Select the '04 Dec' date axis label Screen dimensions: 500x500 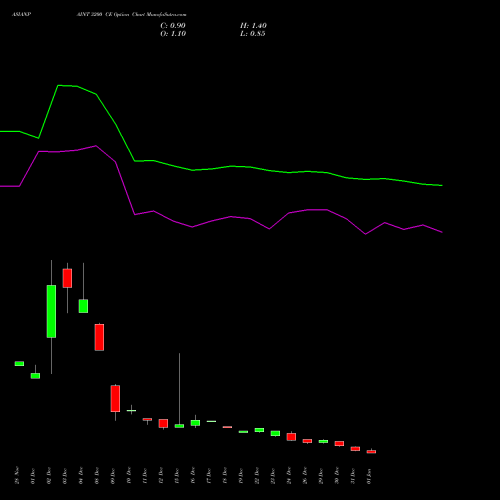pos(81,475)
